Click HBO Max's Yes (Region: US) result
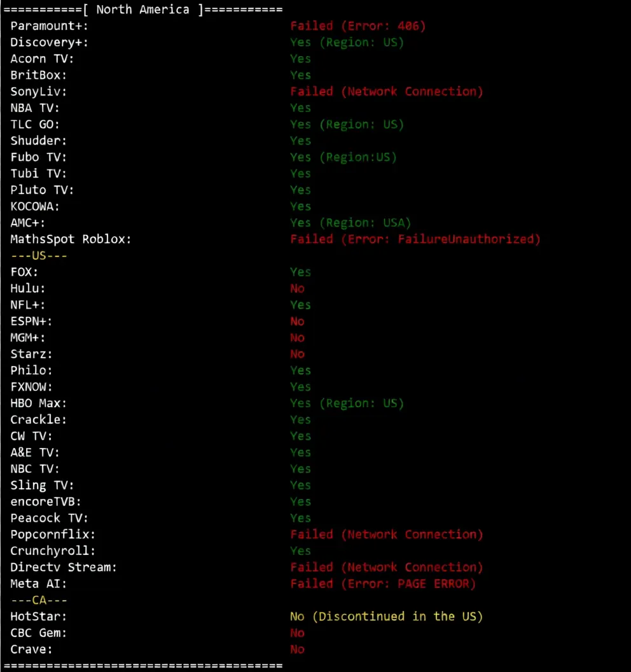This screenshot has width=631, height=672. (x=347, y=403)
